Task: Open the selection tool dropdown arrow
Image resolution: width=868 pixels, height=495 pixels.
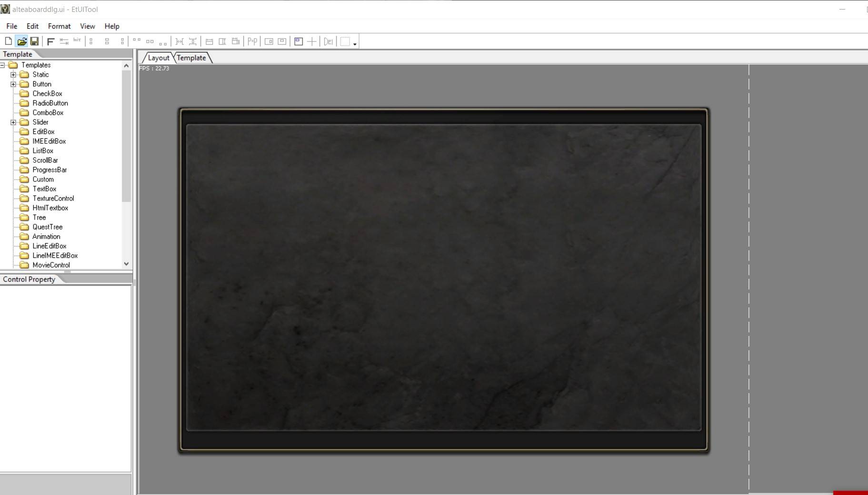Action: [355, 43]
